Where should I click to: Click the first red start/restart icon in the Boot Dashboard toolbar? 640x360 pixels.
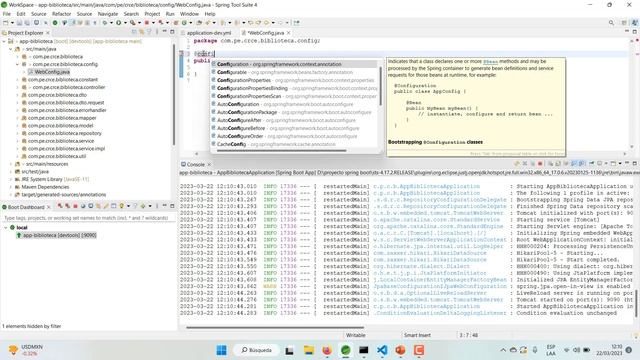(x=60, y=206)
